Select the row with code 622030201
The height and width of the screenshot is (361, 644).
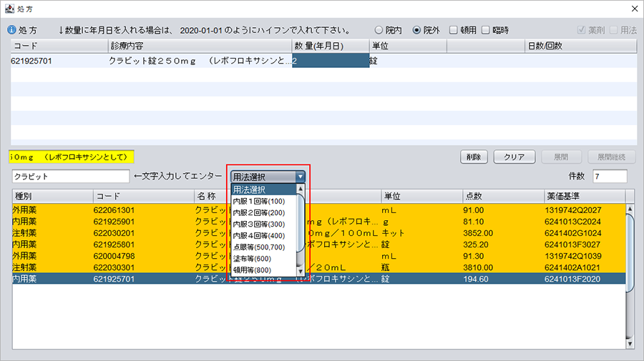coord(318,233)
